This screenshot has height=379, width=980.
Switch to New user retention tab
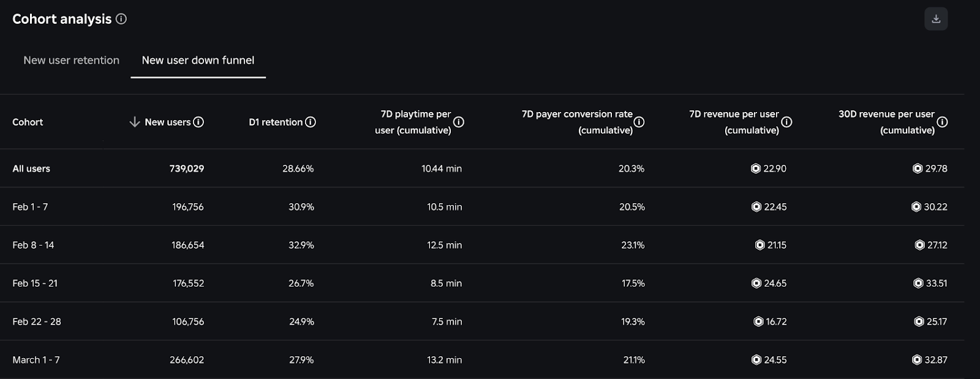pyautogui.click(x=71, y=60)
